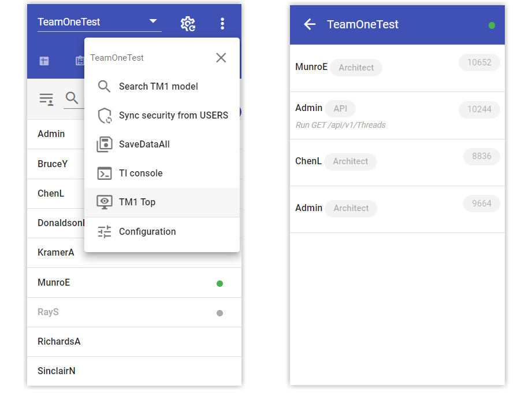Close the TeamOneTest popup menu
The image size is (532, 399).
(221, 58)
